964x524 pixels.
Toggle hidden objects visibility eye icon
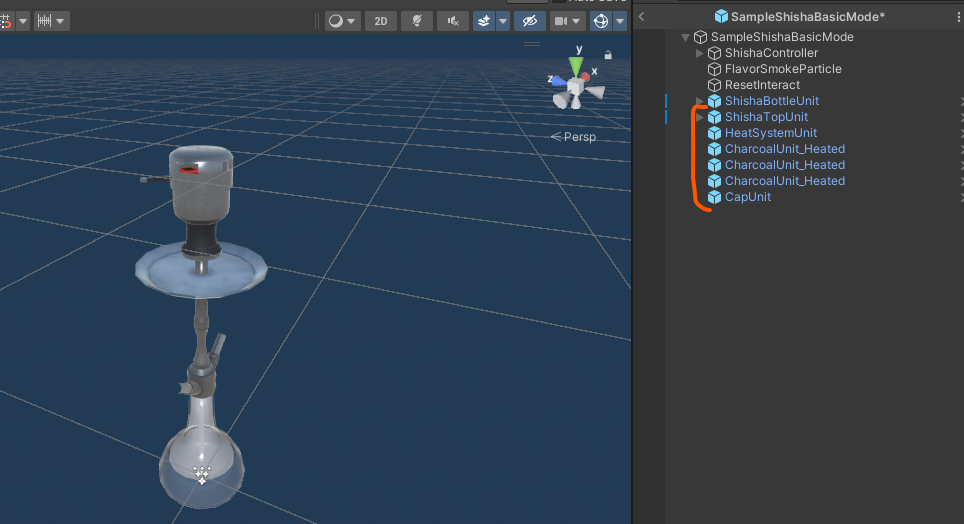tap(529, 21)
